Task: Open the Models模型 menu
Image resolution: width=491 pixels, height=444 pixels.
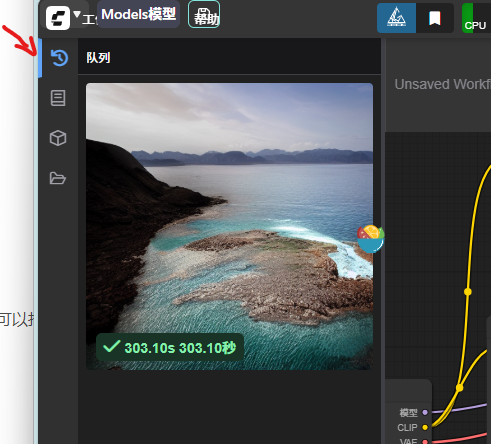Action: 138,14
